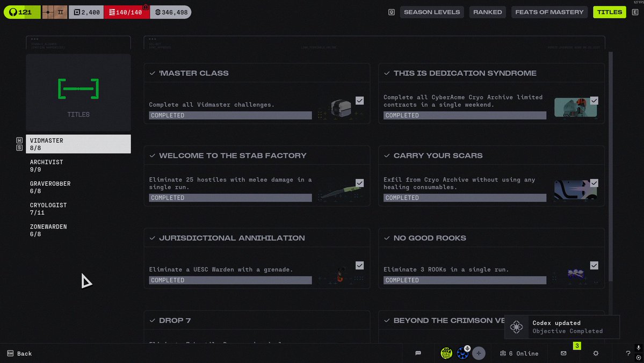Click the Stab Factory knife reward icon
Viewport: 644px width, 363px height.
[340, 192]
